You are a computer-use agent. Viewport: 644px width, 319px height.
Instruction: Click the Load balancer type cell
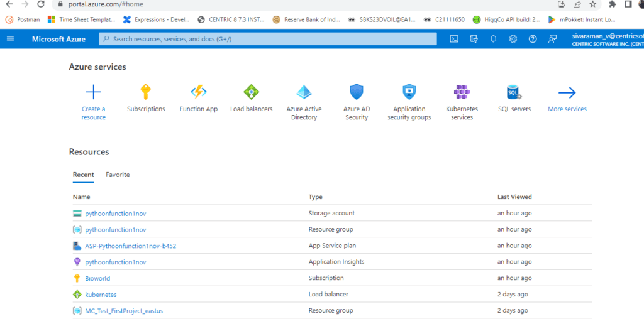click(x=328, y=295)
